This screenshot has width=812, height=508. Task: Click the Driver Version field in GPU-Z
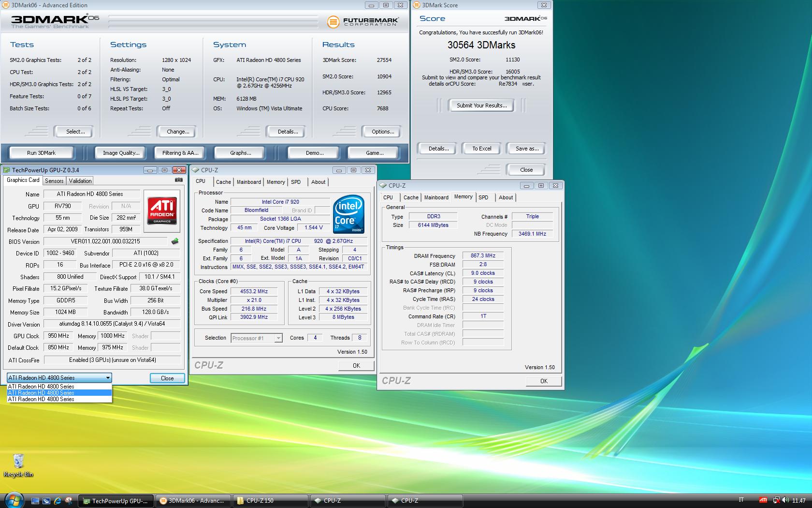pyautogui.click(x=112, y=324)
